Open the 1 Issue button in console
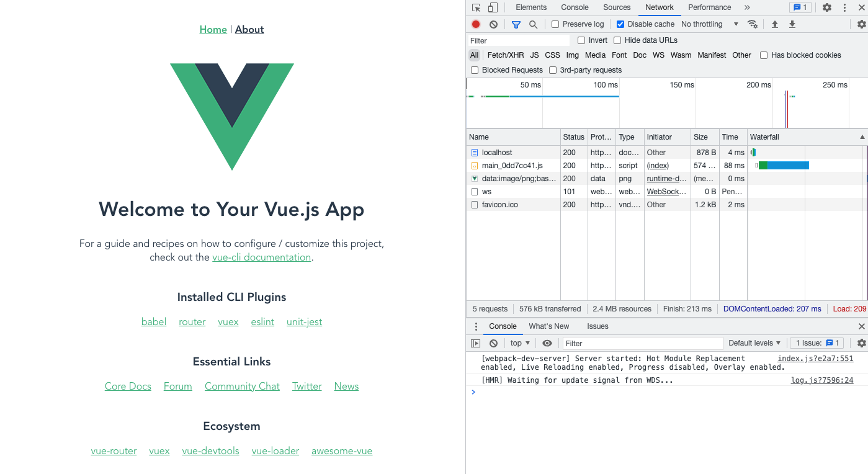 click(x=818, y=343)
